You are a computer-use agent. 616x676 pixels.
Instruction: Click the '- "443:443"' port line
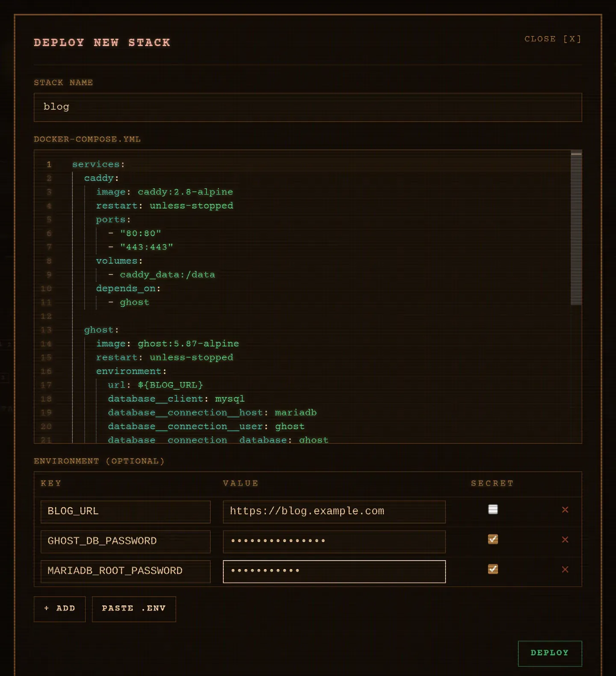pos(140,247)
